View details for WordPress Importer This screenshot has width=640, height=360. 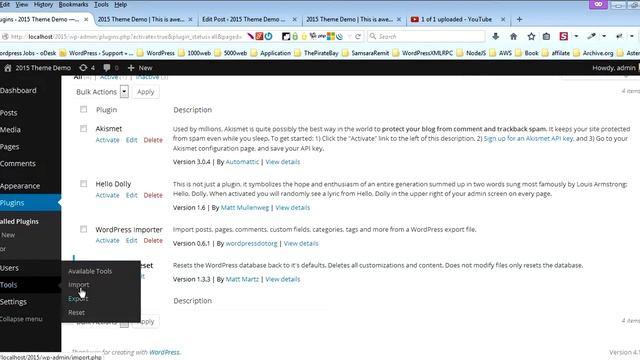pyautogui.click(x=301, y=243)
